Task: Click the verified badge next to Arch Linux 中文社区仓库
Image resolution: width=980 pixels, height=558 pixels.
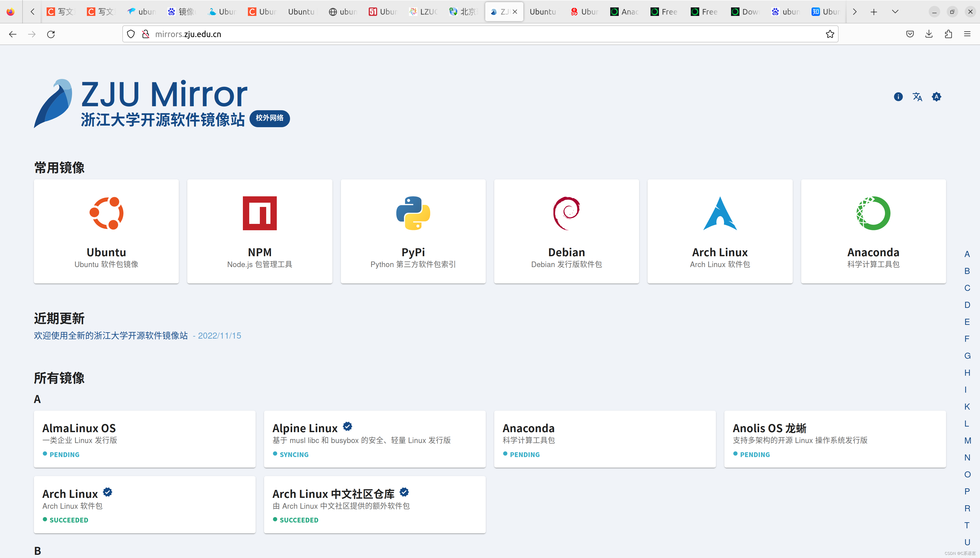Action: pyautogui.click(x=404, y=492)
